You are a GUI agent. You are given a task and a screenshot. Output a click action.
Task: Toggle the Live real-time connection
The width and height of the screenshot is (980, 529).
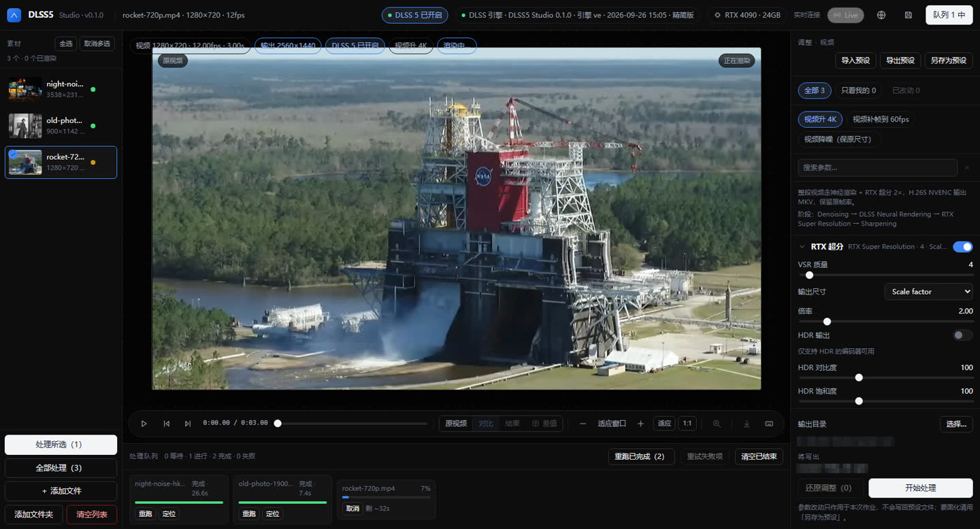click(x=846, y=15)
